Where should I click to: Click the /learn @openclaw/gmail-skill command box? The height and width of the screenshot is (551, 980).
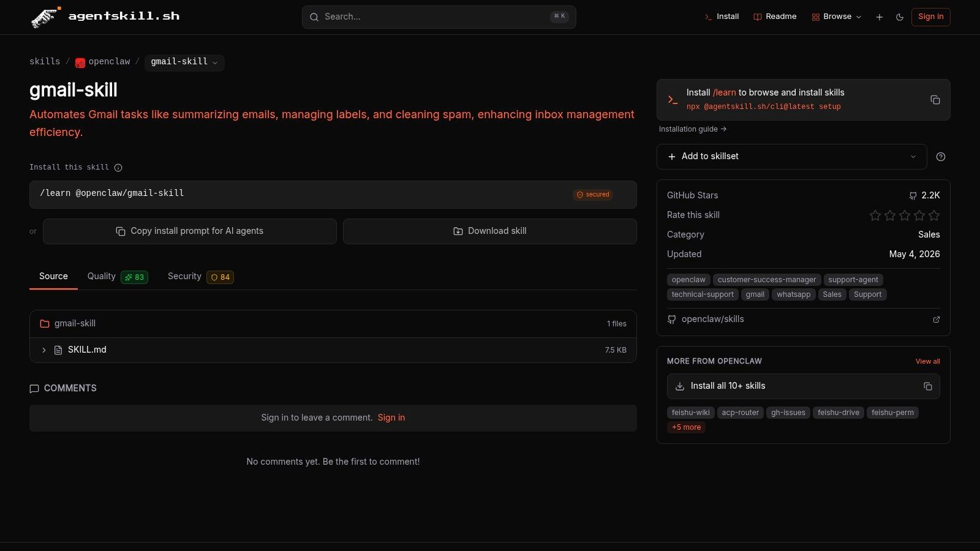(333, 195)
